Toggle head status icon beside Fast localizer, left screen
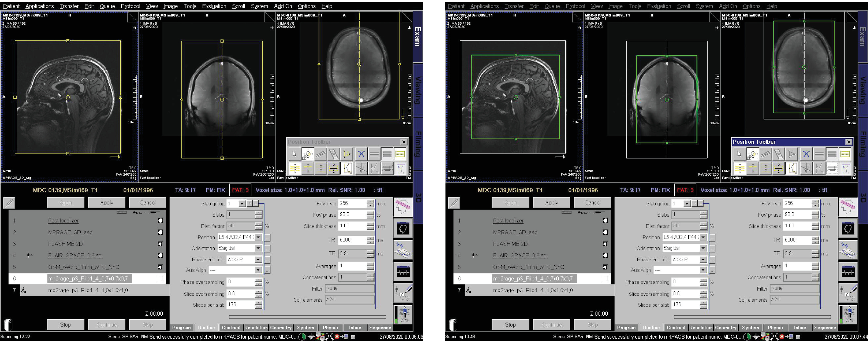Screen dimensions: 868x343 pos(160,220)
